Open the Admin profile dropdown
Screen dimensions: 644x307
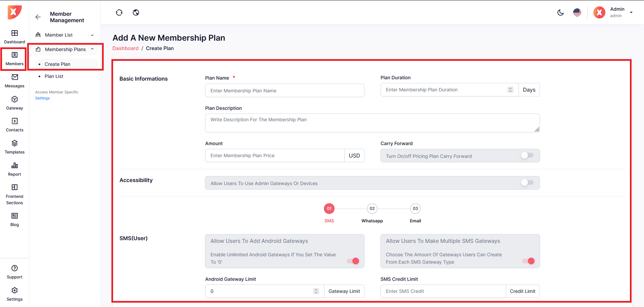631,12
